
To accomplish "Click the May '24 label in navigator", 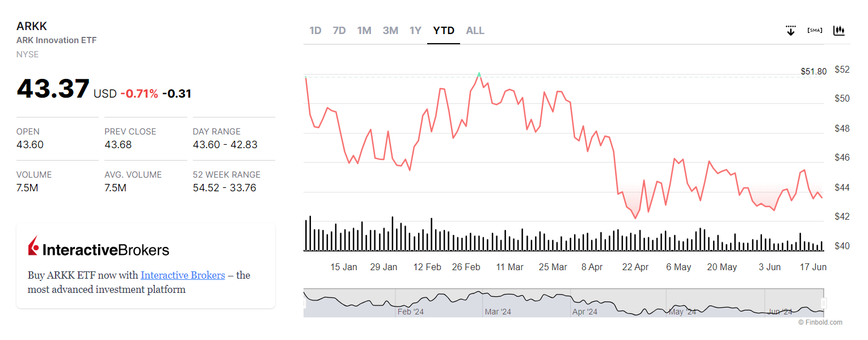I will pyautogui.click(x=682, y=312).
